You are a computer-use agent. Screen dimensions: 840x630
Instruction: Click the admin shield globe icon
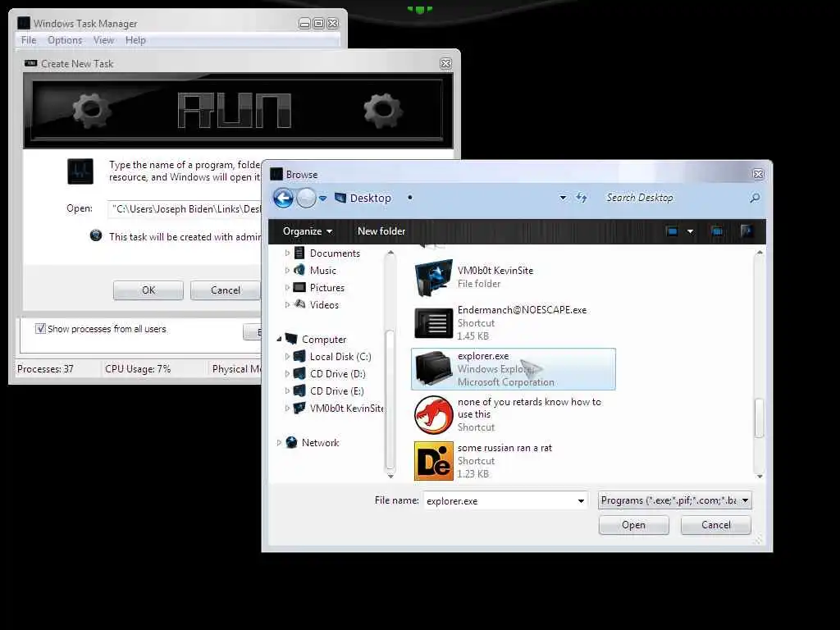[96, 235]
